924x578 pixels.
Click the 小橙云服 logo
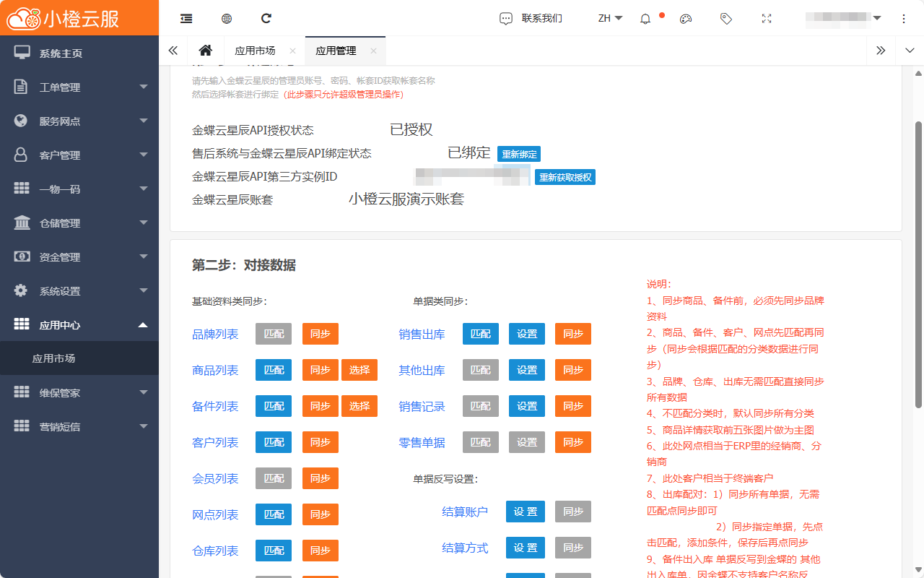[64, 18]
